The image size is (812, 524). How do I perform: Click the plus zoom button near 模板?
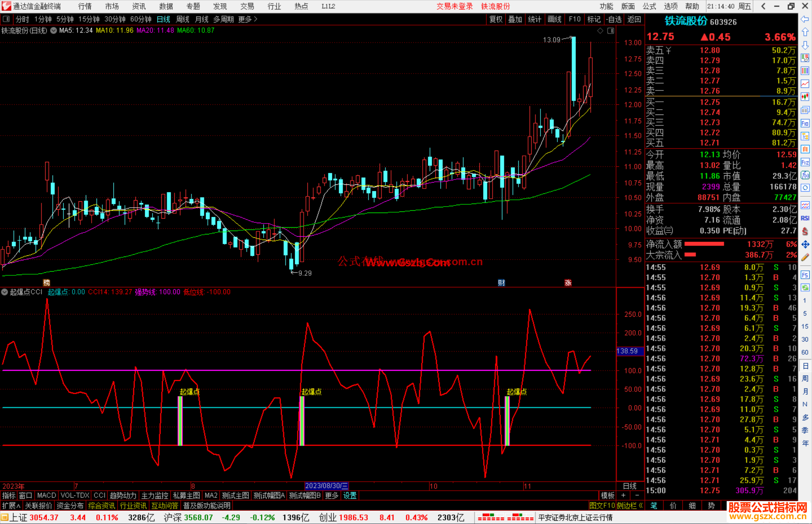tap(623, 495)
